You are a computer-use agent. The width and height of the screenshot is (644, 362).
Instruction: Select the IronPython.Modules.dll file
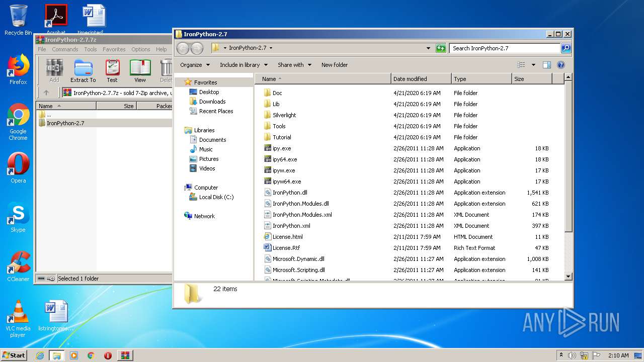click(300, 204)
